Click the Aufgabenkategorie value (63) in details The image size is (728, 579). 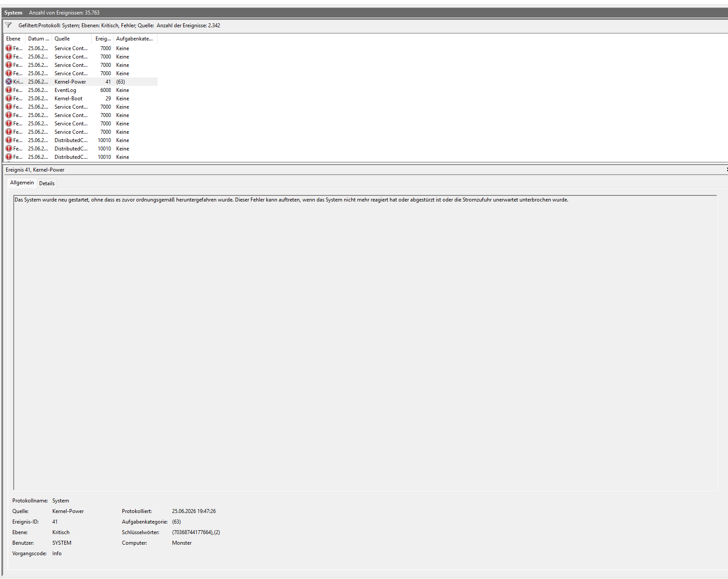click(x=176, y=522)
